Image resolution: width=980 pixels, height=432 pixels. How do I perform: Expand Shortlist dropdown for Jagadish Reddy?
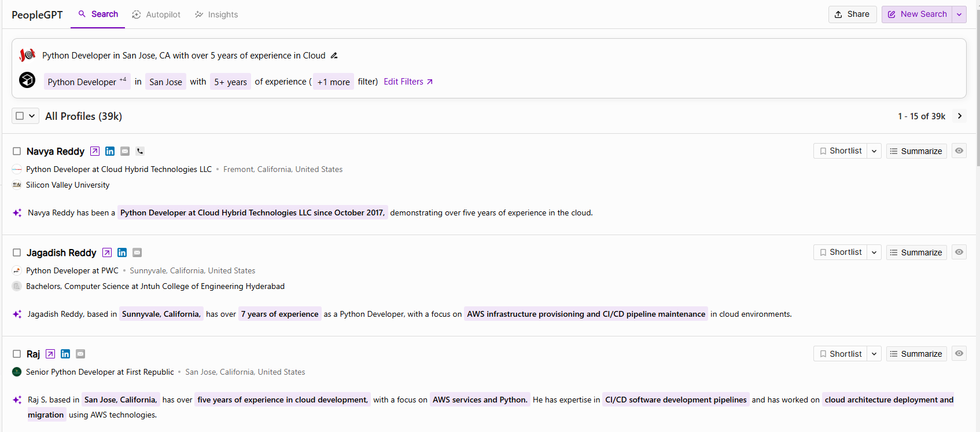coord(874,252)
